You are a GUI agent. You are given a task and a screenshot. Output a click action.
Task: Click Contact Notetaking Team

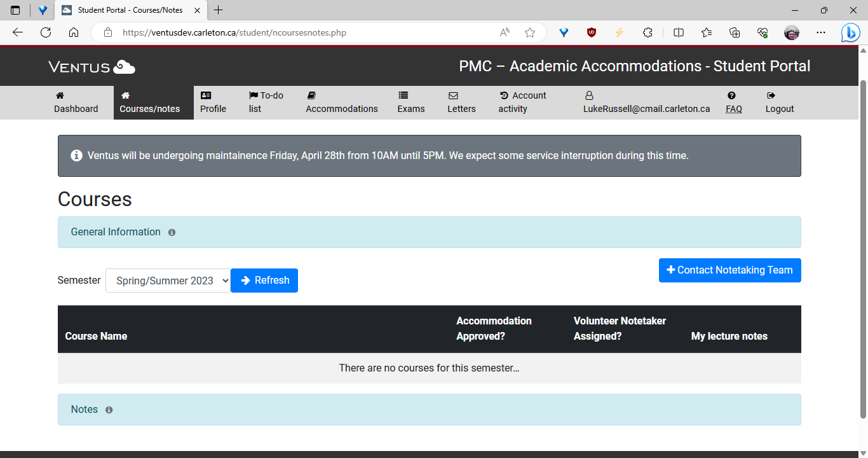coord(729,270)
